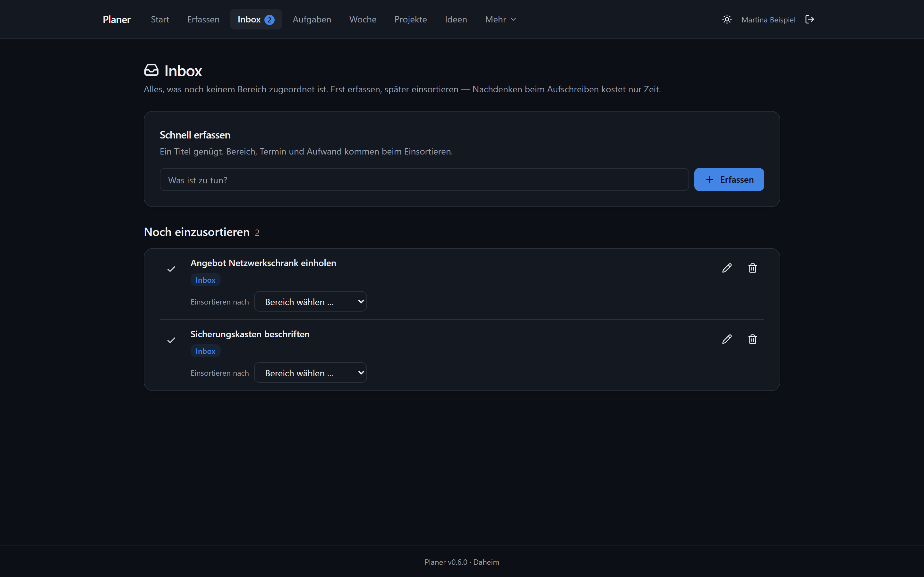Expand the Mehr menu
Viewport: 924px width, 577px height.
pyautogui.click(x=500, y=20)
